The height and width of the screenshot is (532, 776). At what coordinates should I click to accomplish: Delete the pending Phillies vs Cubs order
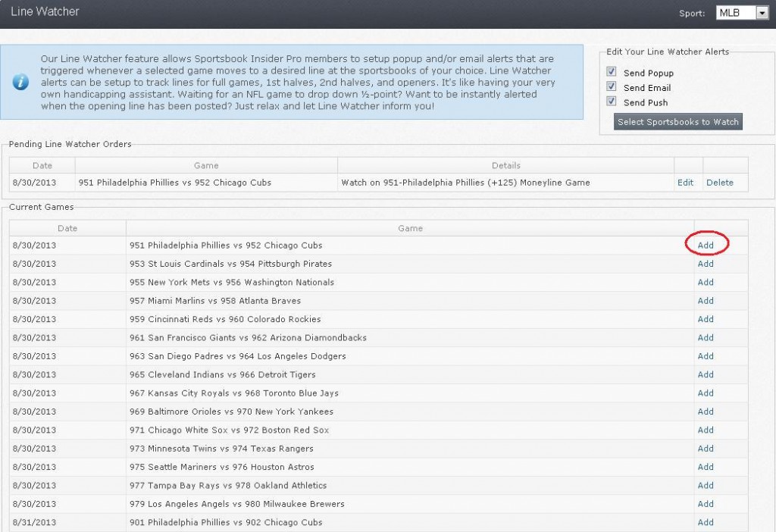[720, 183]
